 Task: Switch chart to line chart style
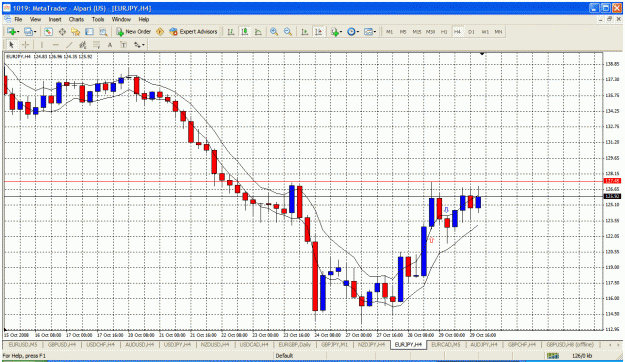[258, 31]
